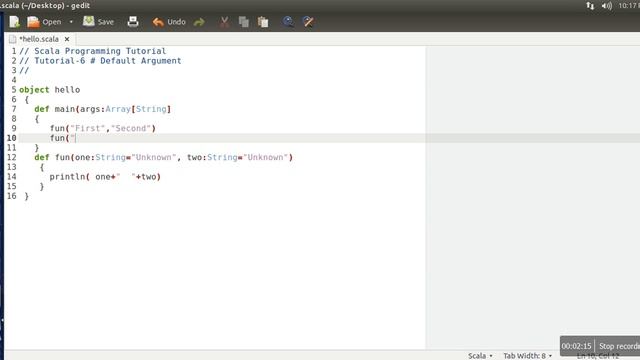Click the comment 'Scala Programming Tutorial'
Image resolution: width=640 pixels, height=360 pixels.
[x=100, y=51]
